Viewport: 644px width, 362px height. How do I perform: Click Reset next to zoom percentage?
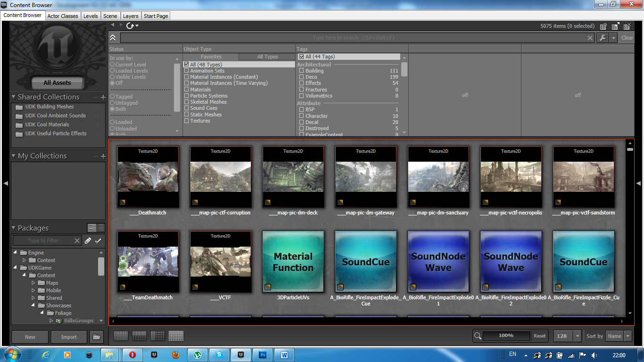point(540,336)
